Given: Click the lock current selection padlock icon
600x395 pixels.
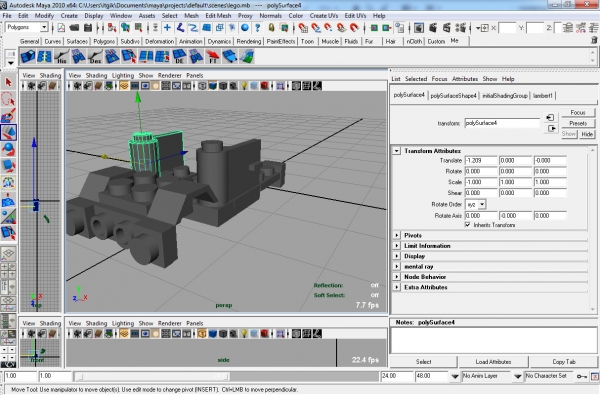Looking at the screenshot, I should click(271, 28).
